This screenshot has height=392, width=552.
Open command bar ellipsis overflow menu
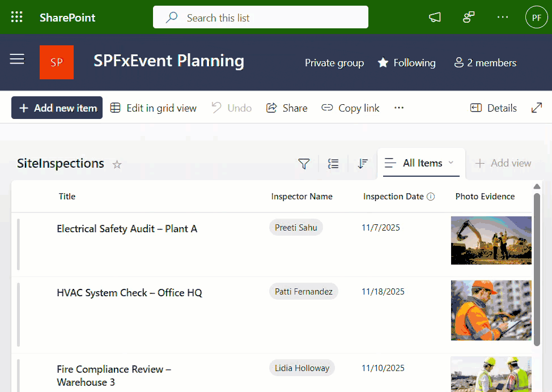point(399,108)
